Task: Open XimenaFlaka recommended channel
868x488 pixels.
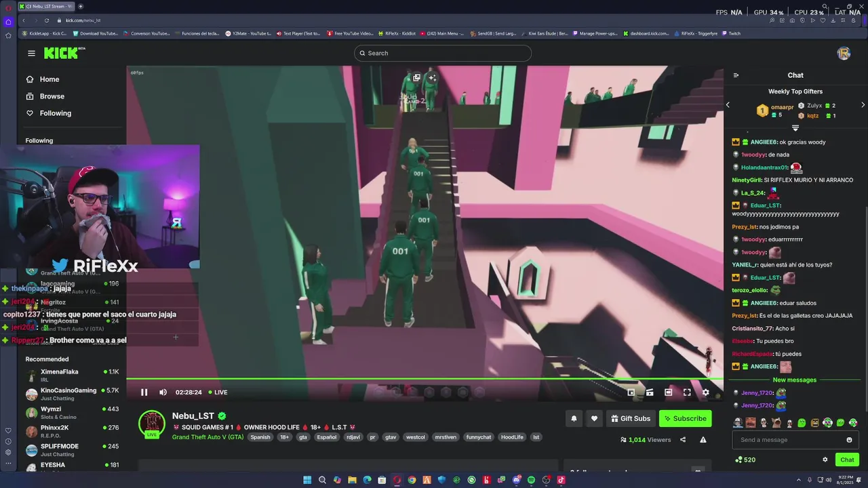Action: pos(72,375)
